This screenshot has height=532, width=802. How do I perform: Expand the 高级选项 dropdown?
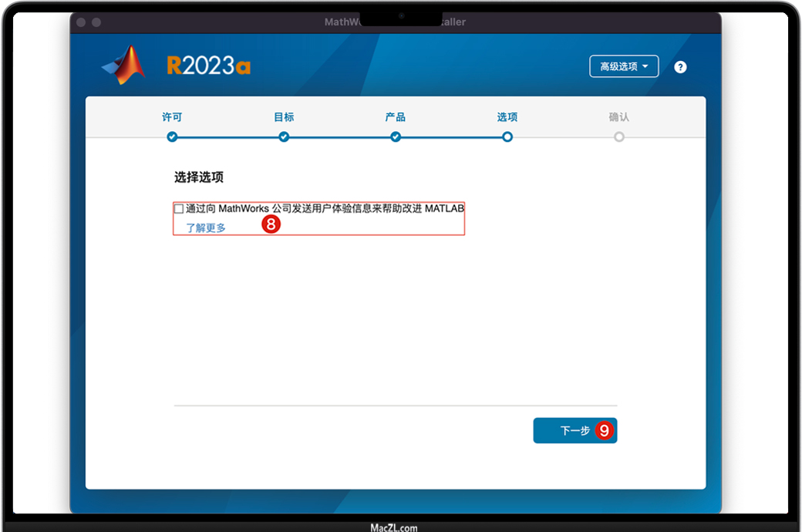click(x=624, y=66)
